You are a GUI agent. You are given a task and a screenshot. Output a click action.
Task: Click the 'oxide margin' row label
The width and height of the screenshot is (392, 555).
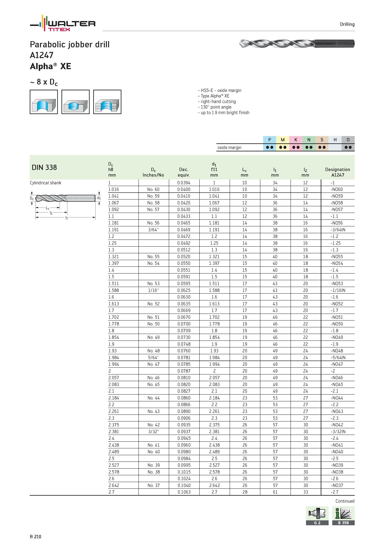click(x=229, y=147)
